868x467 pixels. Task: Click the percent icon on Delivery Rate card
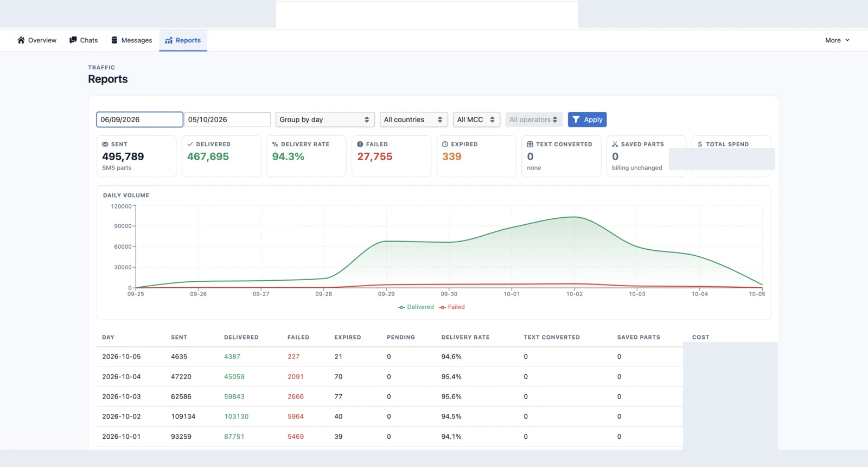[275, 144]
